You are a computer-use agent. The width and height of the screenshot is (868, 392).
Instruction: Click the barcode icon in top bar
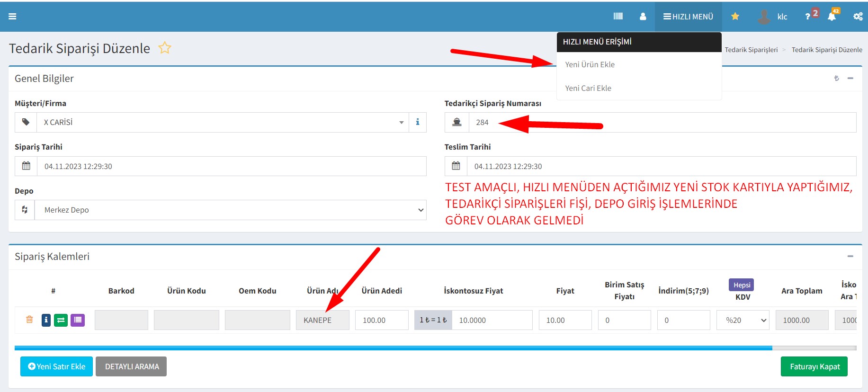click(618, 17)
